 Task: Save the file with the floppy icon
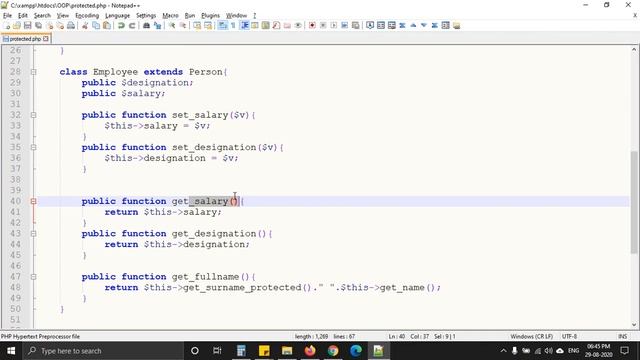point(27,25)
